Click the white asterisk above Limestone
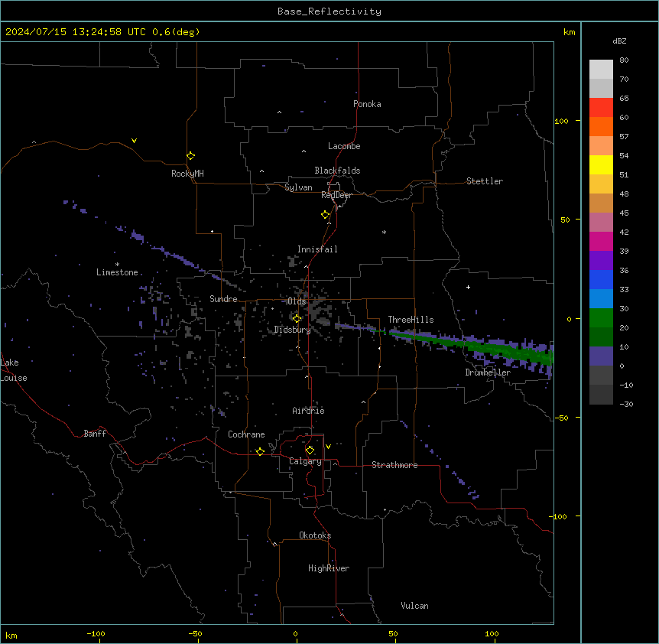Image resolution: width=659 pixels, height=644 pixels. 117,264
